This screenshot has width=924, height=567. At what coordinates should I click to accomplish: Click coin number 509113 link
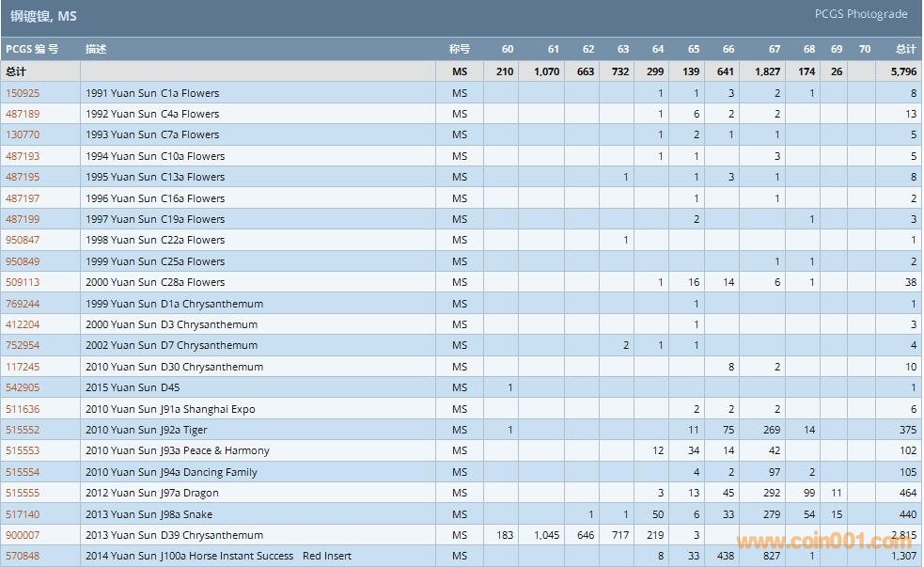coord(23,282)
